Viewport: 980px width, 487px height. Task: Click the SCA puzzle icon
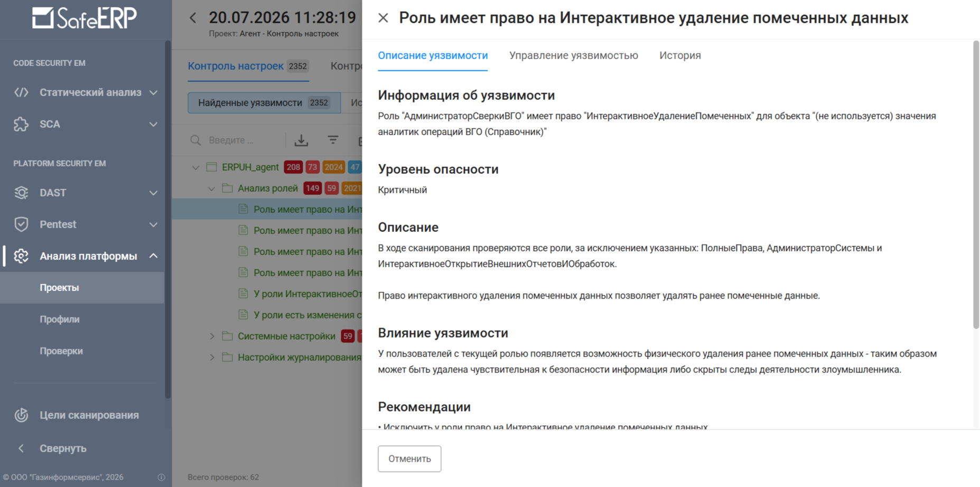click(21, 124)
